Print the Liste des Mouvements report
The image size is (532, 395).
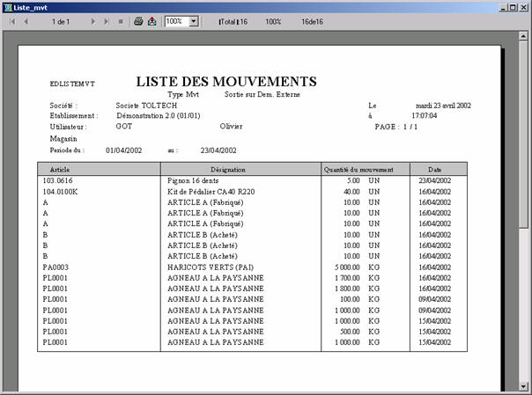pos(138,20)
